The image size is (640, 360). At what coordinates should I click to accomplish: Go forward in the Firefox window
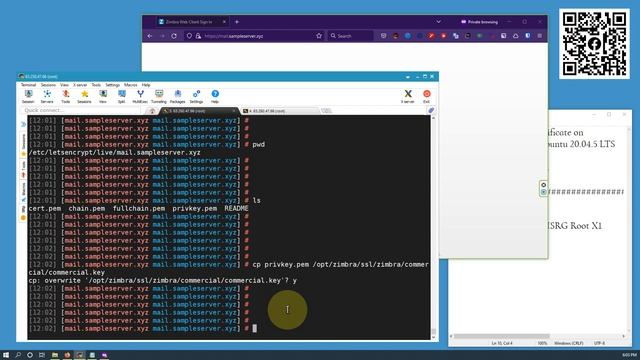tap(162, 36)
